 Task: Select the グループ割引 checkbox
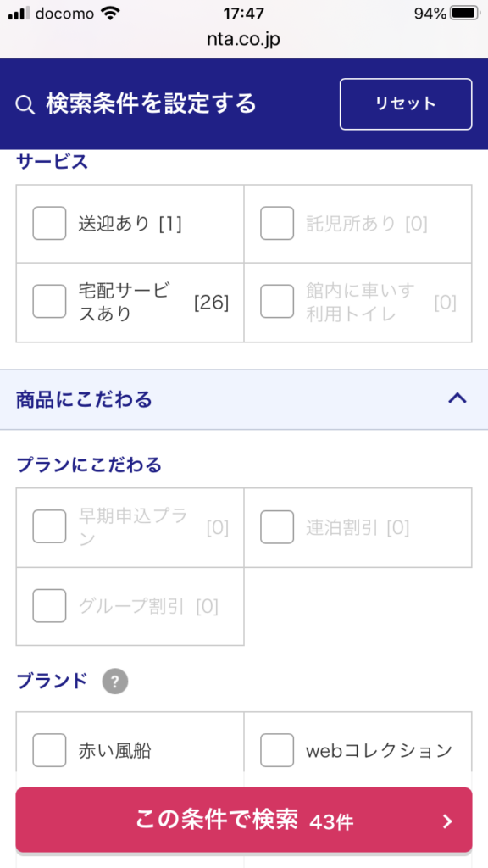click(x=49, y=605)
